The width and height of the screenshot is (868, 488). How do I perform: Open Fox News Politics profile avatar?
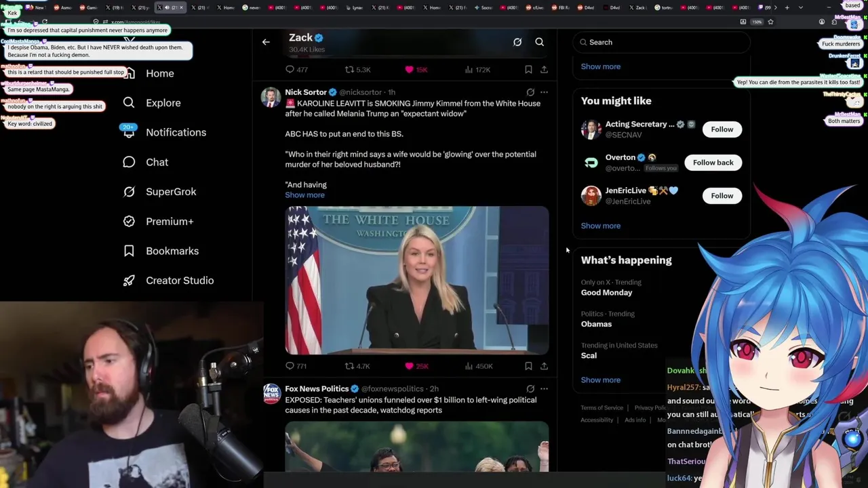(x=271, y=394)
